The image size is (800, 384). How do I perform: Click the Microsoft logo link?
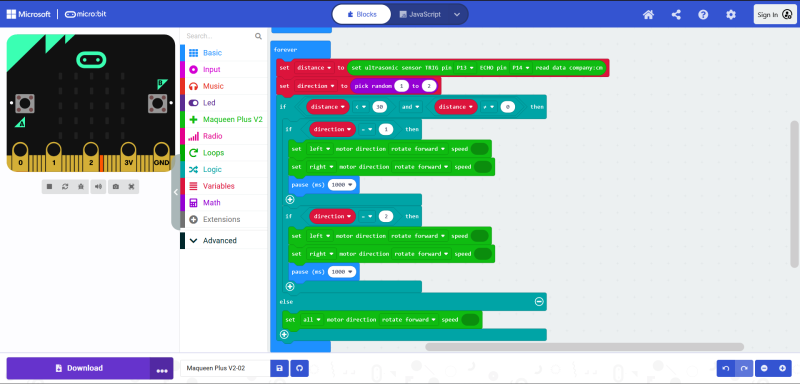tap(29, 14)
